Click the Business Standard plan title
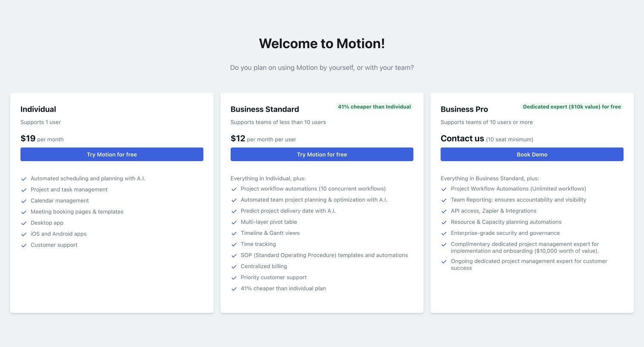Viewport: 644px width, 347px height. tap(264, 109)
